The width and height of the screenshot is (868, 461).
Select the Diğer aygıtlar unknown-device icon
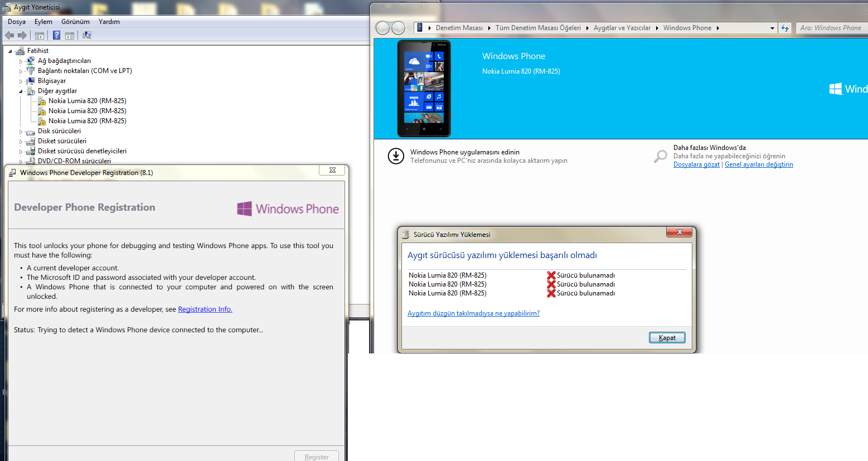click(x=31, y=91)
